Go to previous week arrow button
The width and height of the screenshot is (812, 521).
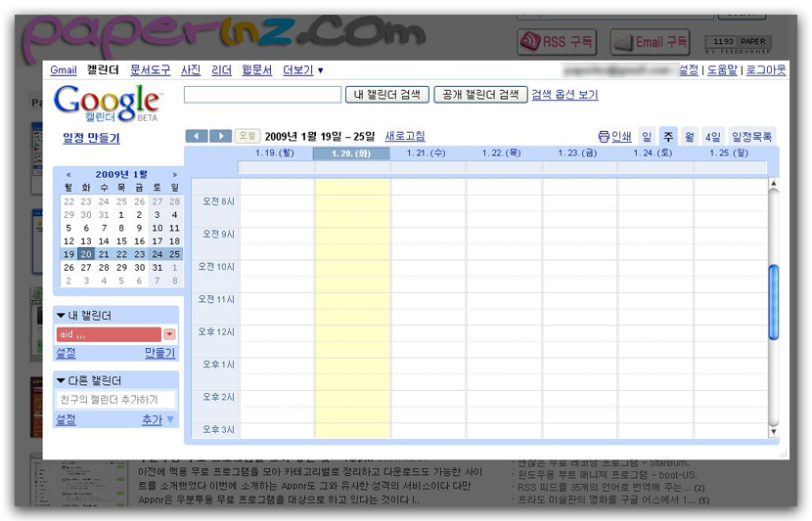[197, 136]
